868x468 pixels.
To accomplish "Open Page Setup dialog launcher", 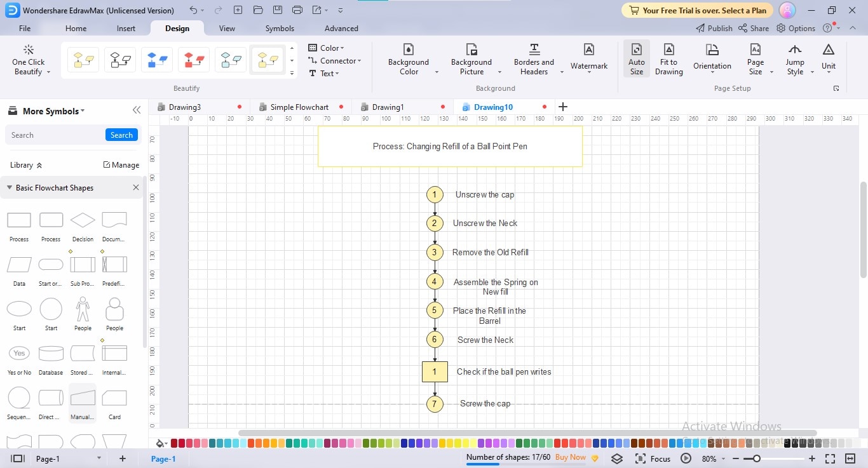I will click(836, 88).
